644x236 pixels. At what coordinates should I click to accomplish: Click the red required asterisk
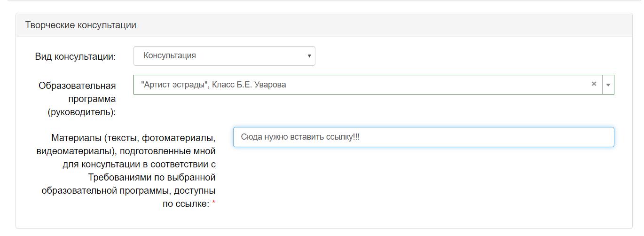click(x=214, y=203)
